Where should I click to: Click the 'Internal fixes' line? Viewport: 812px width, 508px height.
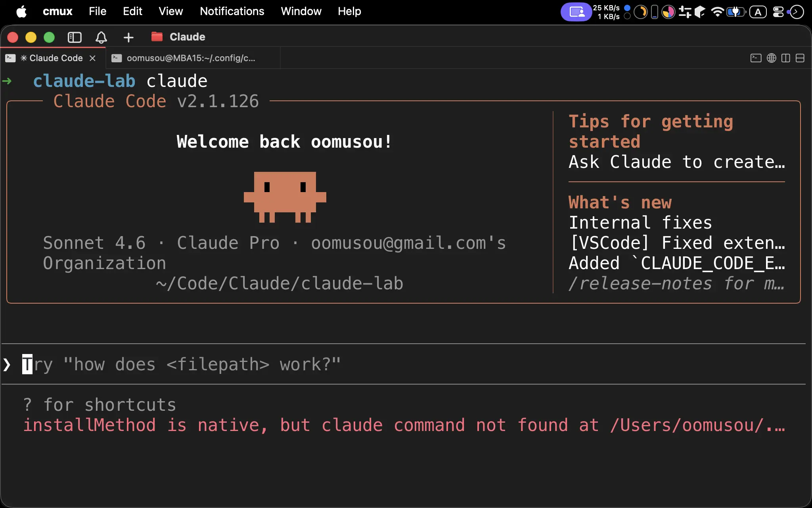(640, 223)
